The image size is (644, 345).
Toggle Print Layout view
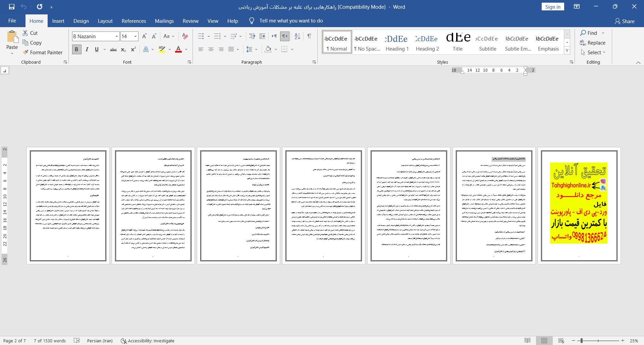click(x=544, y=341)
